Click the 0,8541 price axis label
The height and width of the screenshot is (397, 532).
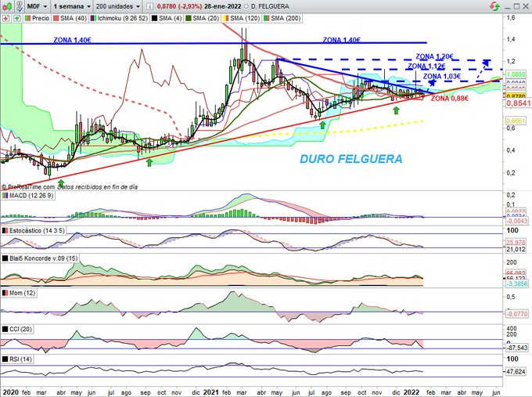pos(519,103)
